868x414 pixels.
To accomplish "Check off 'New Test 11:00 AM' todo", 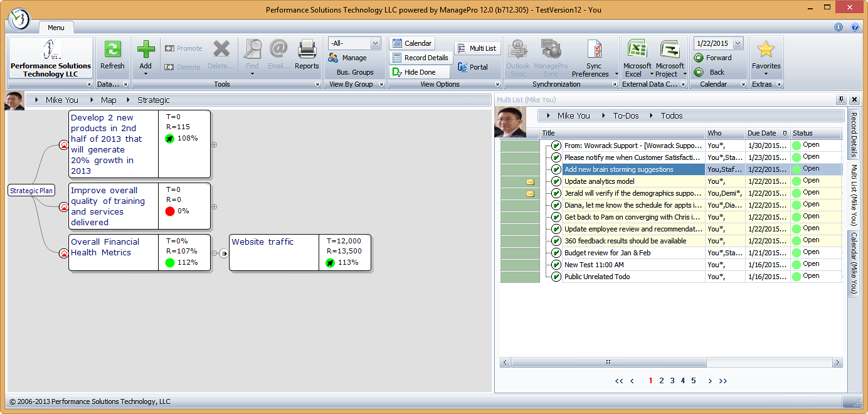I will click(x=556, y=265).
